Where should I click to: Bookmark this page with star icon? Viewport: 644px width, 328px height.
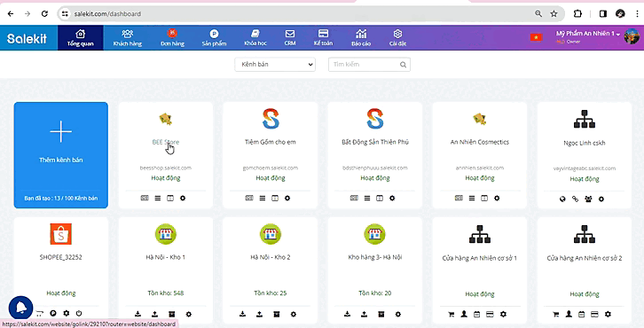[x=554, y=13]
